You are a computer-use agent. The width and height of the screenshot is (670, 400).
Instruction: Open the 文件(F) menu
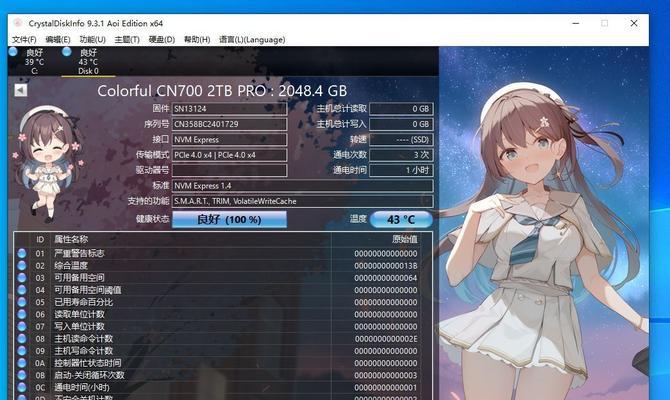click(24, 39)
